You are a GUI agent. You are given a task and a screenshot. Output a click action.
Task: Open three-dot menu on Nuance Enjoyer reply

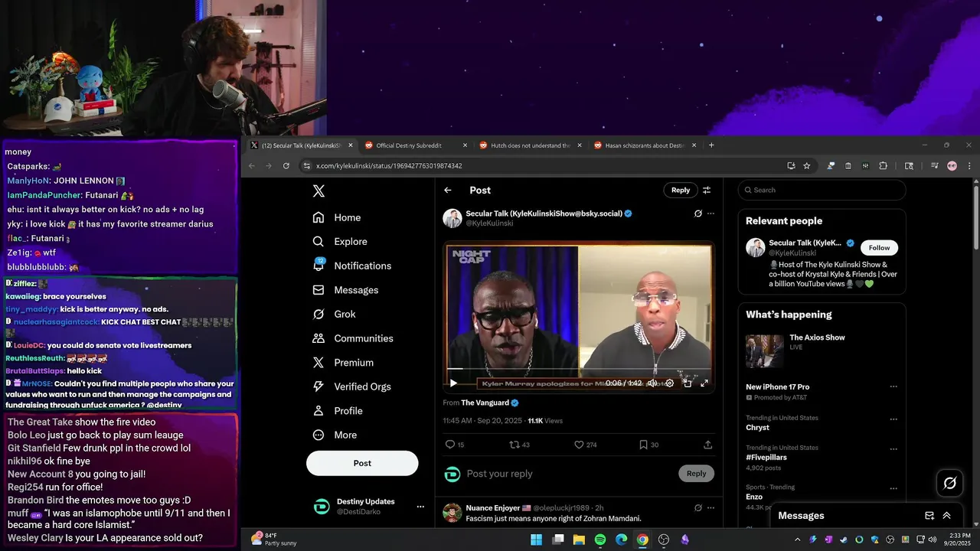coord(710,507)
